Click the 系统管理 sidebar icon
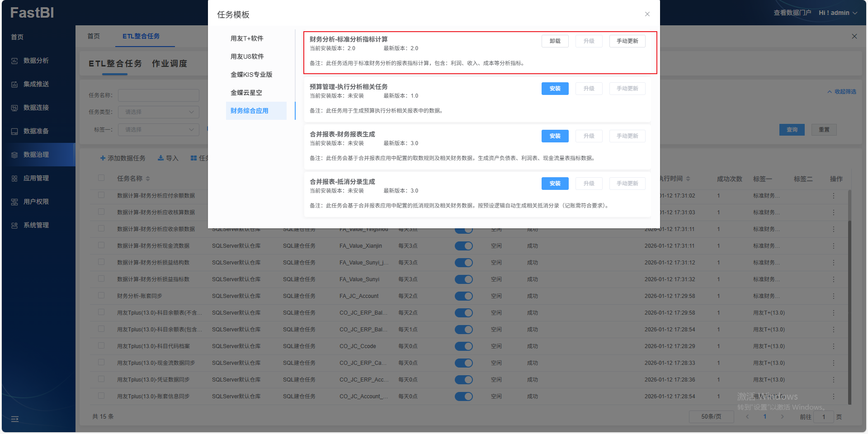Screen dimensions: 868x434 (x=14, y=226)
